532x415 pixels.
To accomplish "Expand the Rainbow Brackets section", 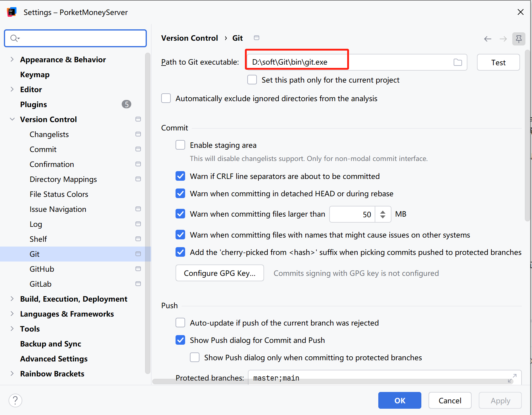I will tap(12, 373).
